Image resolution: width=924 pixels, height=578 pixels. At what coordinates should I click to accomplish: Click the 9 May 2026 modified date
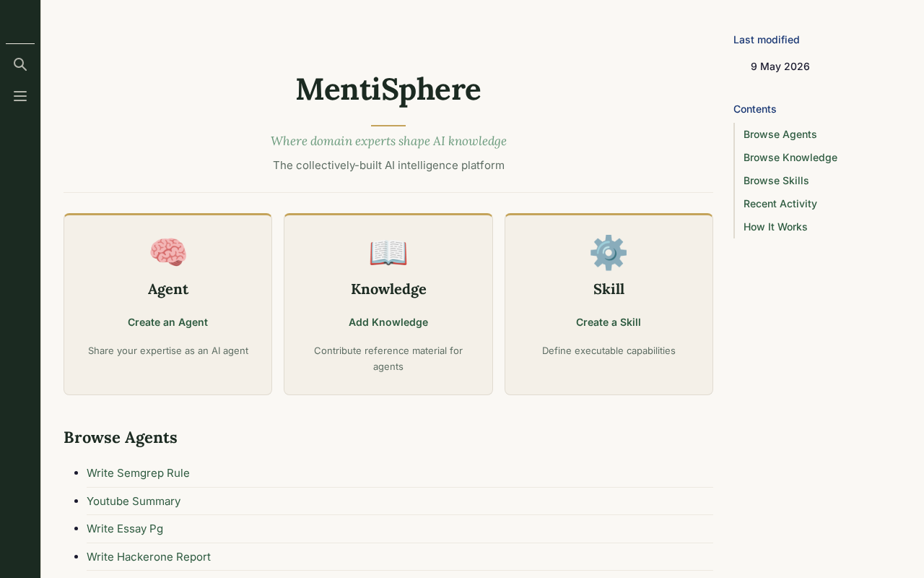[x=780, y=66]
